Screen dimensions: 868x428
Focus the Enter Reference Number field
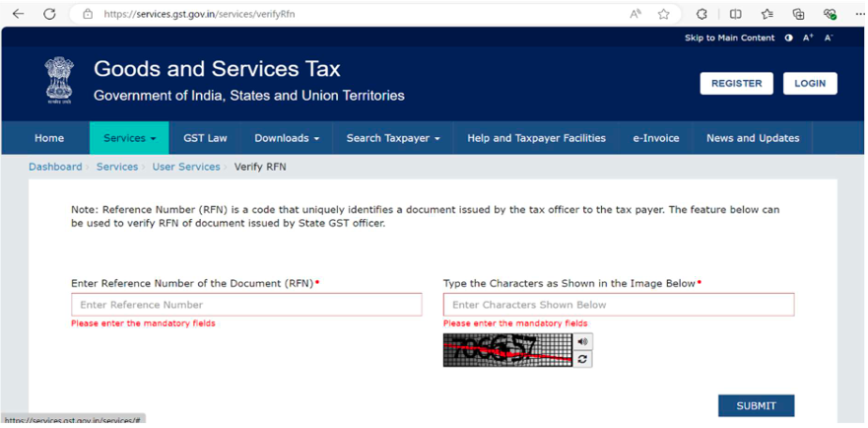pos(246,305)
